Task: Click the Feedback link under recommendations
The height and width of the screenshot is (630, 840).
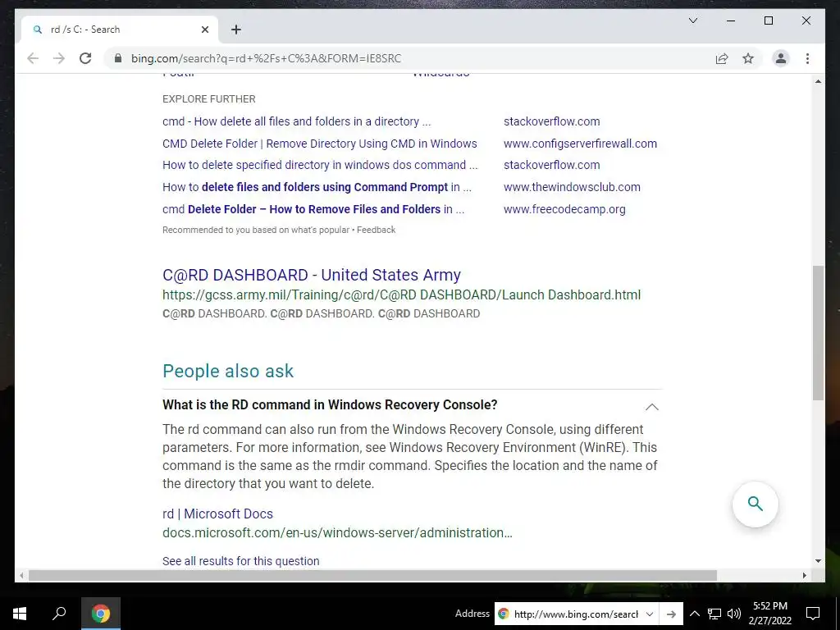Action: click(376, 230)
